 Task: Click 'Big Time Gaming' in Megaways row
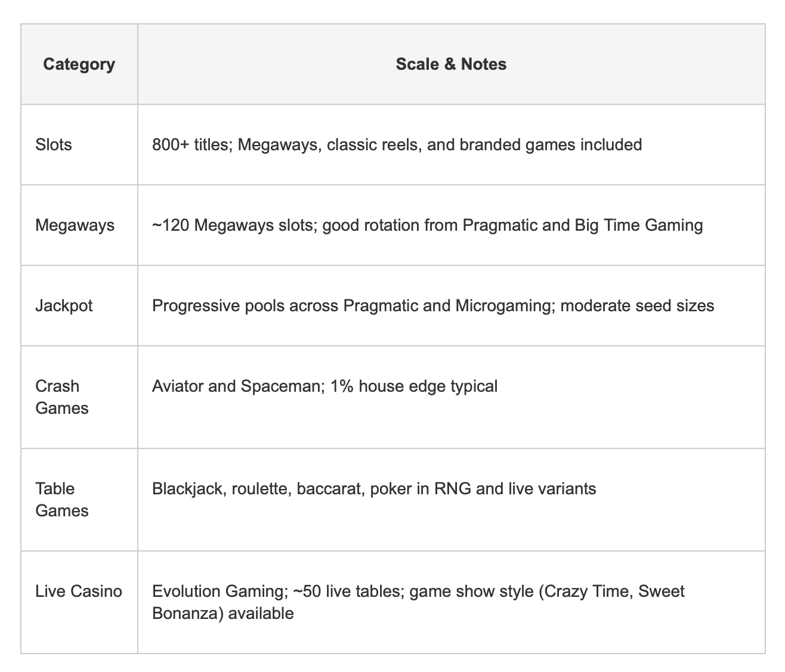coord(639,225)
